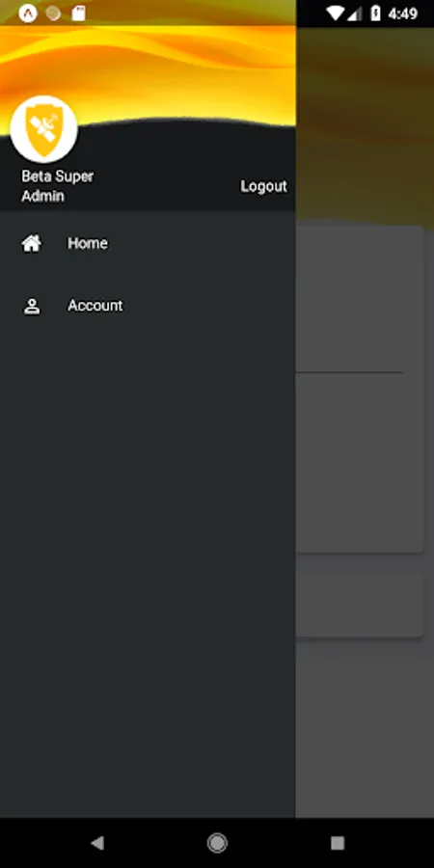
Task: Tap the SD card notification icon
Action: point(79,14)
